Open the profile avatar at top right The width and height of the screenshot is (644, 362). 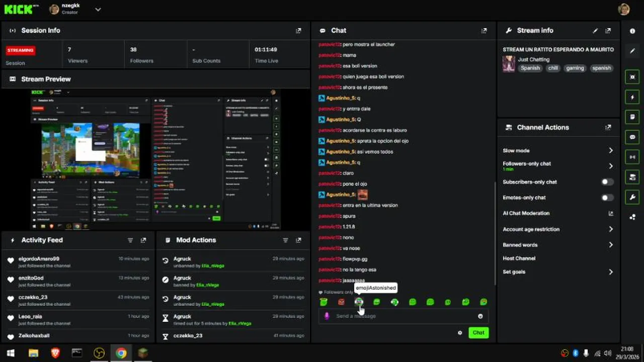point(624,9)
